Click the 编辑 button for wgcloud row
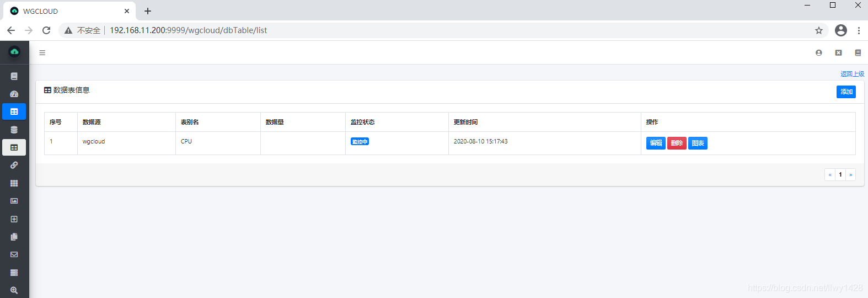This screenshot has width=868, height=298. (656, 143)
